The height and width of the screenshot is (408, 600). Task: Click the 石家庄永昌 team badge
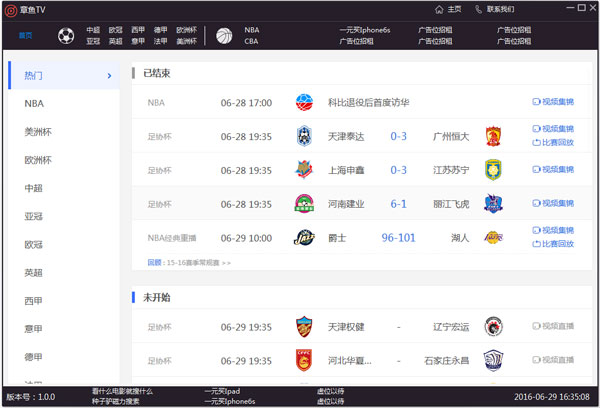point(493,361)
